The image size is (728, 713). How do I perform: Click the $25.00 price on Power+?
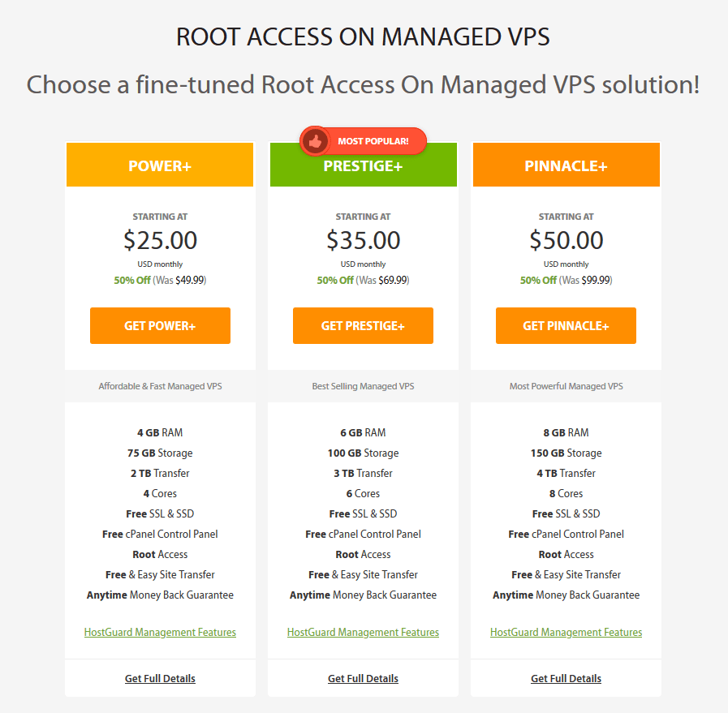160,240
